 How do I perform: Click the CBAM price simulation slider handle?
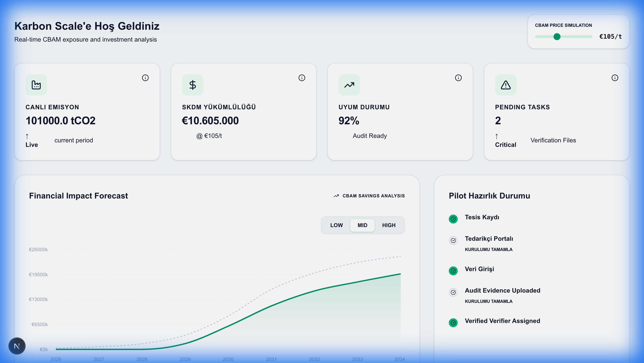coord(557,37)
